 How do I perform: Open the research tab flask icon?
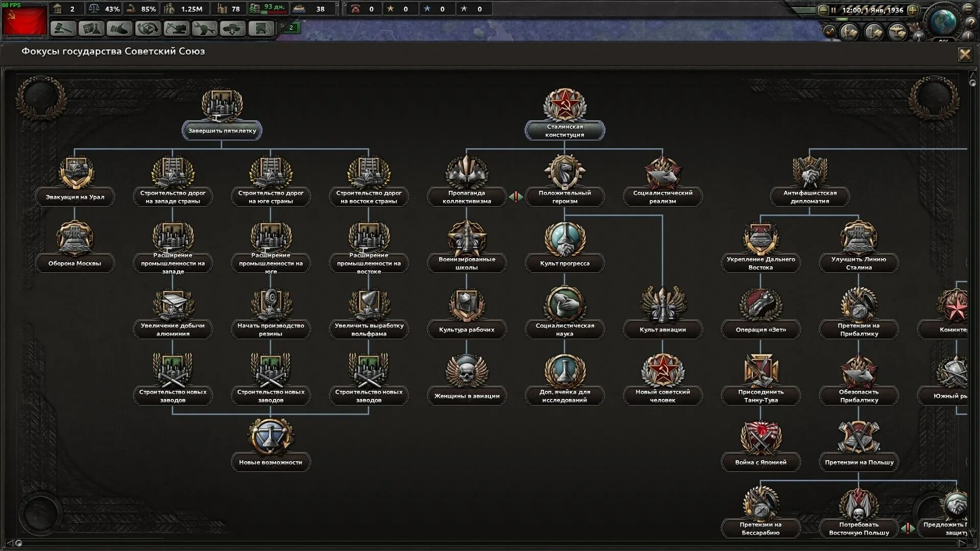[92, 28]
